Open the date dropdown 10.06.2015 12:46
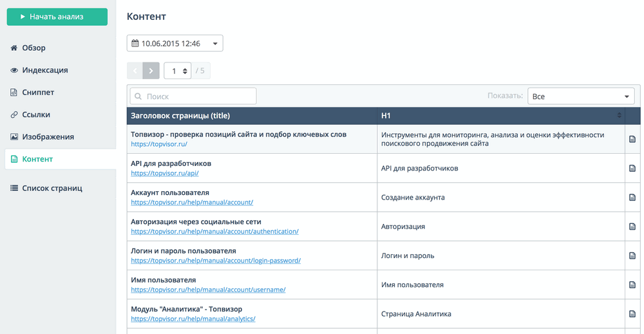The width and height of the screenshot is (644, 334). pos(175,43)
